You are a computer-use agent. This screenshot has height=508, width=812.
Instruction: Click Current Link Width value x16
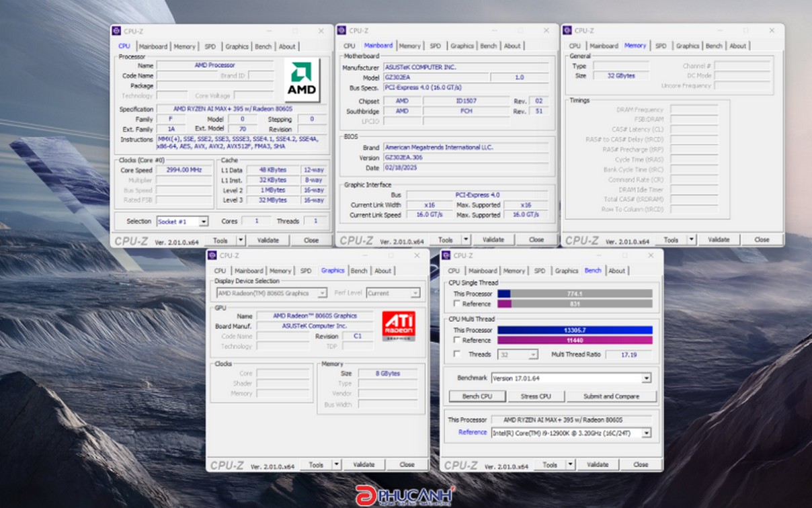tap(429, 205)
